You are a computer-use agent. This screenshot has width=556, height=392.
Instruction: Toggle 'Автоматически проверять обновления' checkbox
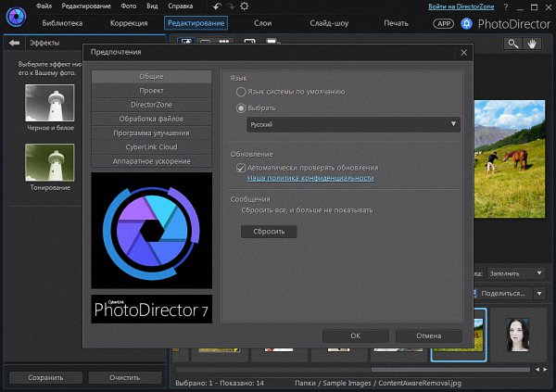pyautogui.click(x=241, y=167)
